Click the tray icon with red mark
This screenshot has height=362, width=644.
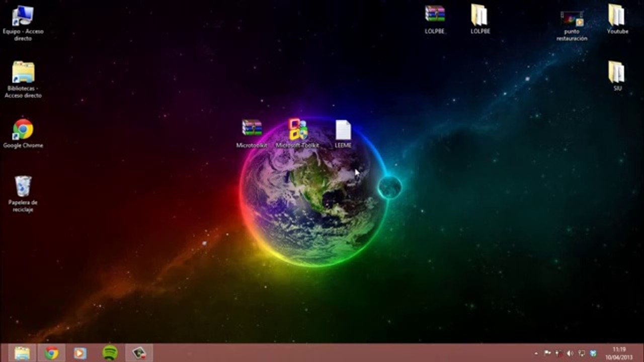[x=559, y=353]
